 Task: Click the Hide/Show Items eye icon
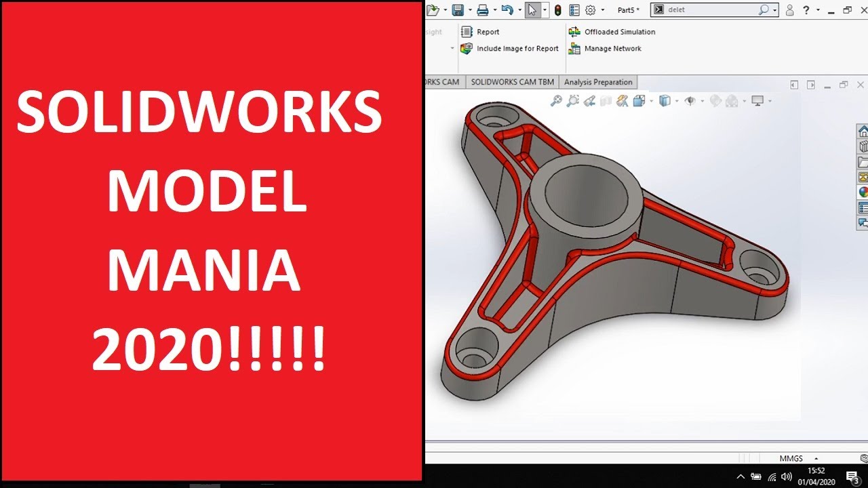point(690,101)
